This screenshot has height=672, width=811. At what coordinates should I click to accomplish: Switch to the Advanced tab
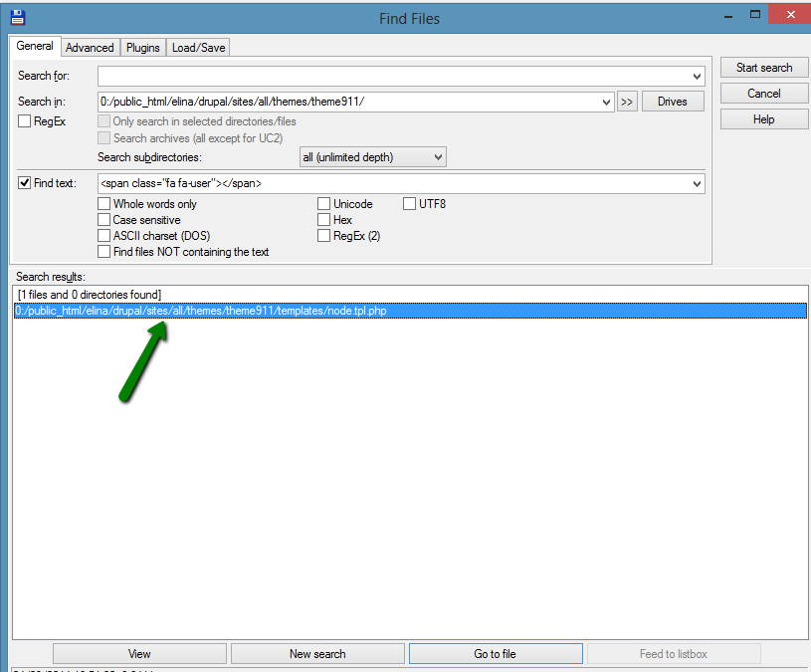click(x=90, y=47)
